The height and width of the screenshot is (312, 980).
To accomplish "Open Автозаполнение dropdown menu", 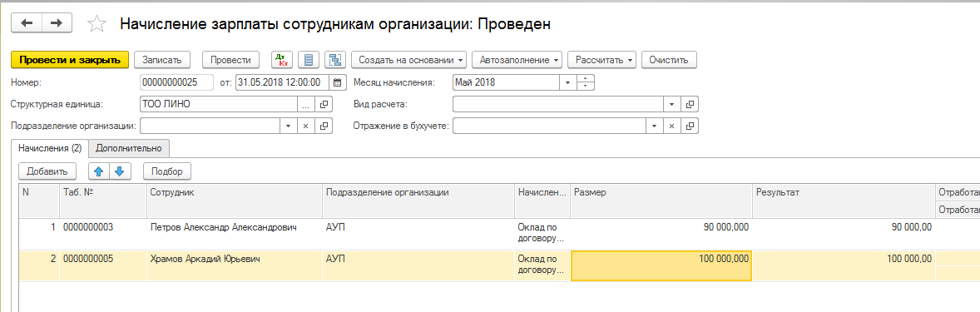I will click(517, 60).
